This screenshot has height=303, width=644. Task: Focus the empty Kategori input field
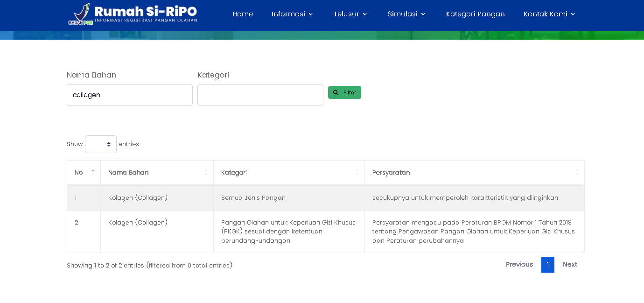click(260, 95)
